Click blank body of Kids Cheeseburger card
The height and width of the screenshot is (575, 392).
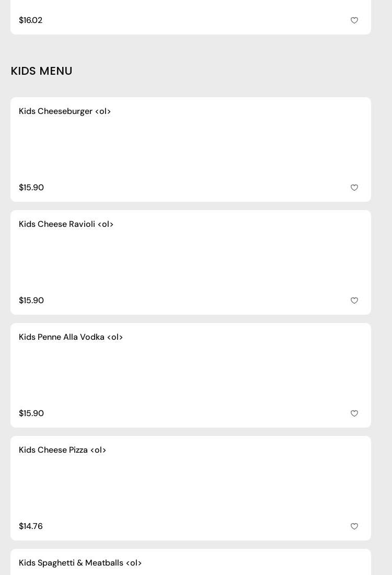pos(191,149)
